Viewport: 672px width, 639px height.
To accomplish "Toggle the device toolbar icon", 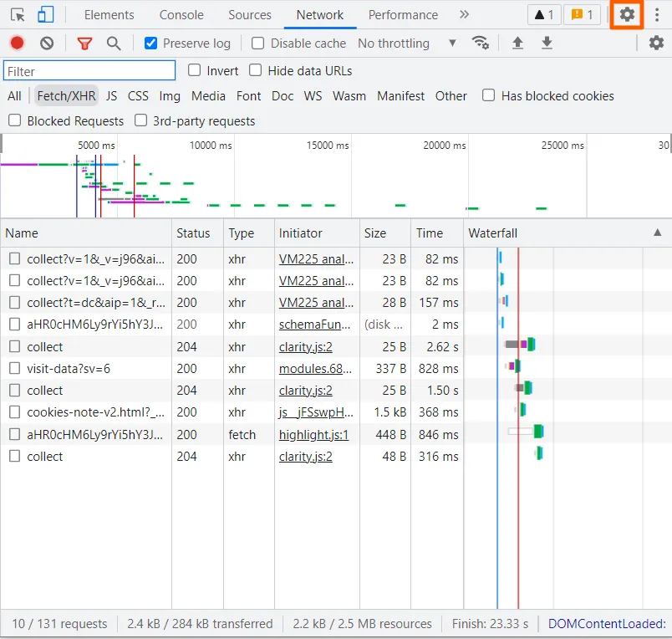I will pos(46,14).
